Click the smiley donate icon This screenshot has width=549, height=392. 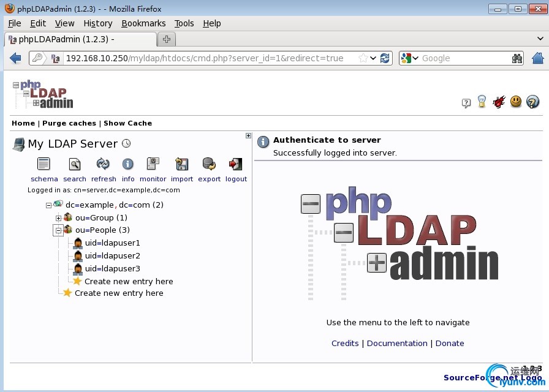(516, 102)
